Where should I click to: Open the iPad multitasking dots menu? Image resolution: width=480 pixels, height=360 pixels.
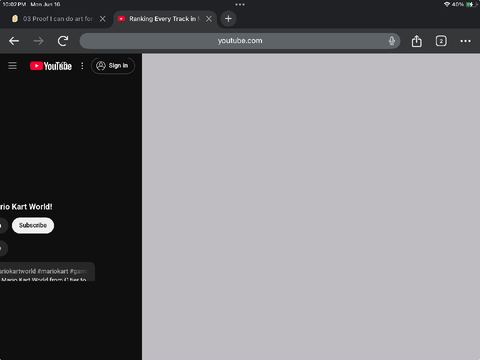point(240,5)
